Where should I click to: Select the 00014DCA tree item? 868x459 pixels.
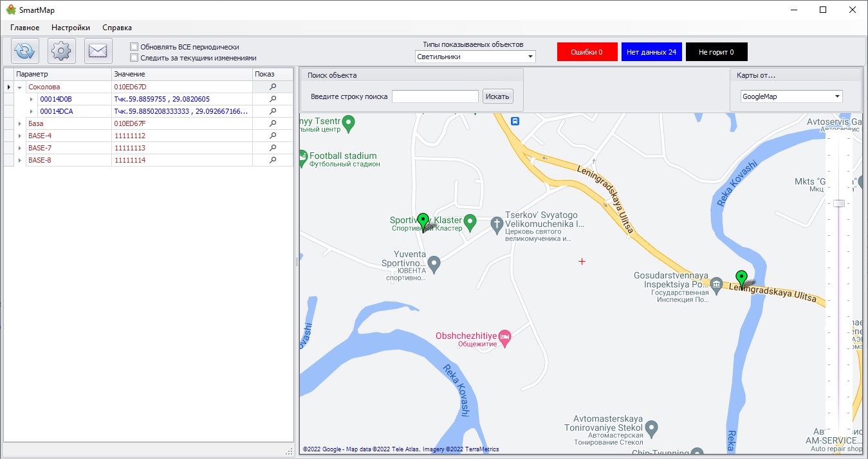pos(57,111)
